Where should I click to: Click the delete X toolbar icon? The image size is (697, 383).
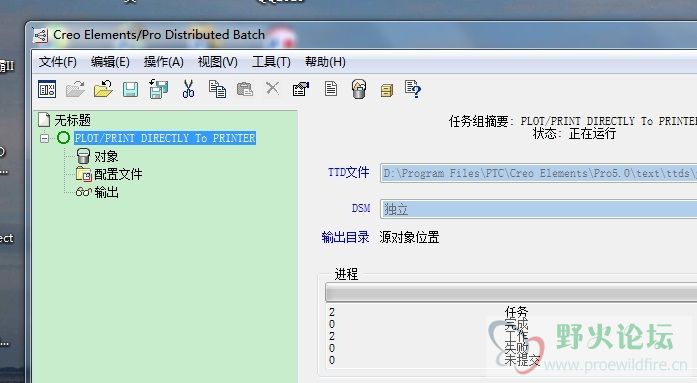click(272, 88)
